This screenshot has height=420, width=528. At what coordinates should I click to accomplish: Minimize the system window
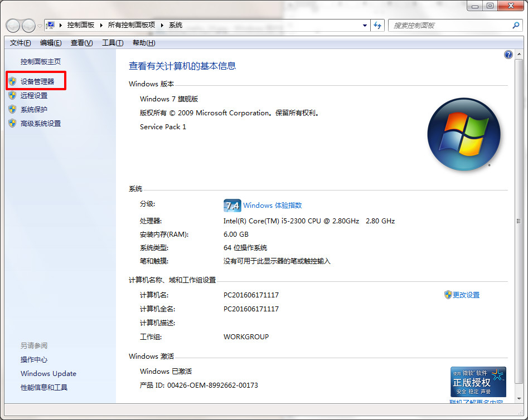coord(475,6)
